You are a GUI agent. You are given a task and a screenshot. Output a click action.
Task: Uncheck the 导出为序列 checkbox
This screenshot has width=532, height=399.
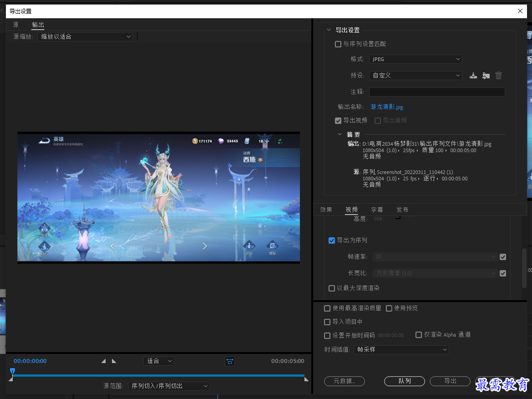pos(332,240)
